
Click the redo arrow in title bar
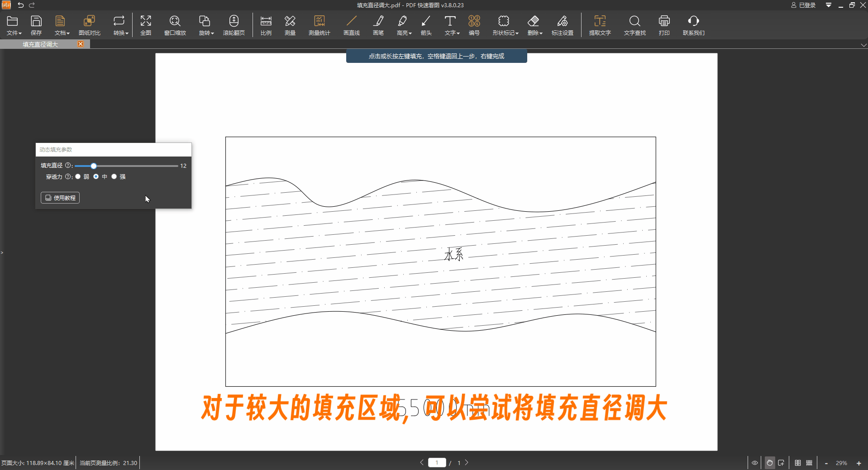32,5
